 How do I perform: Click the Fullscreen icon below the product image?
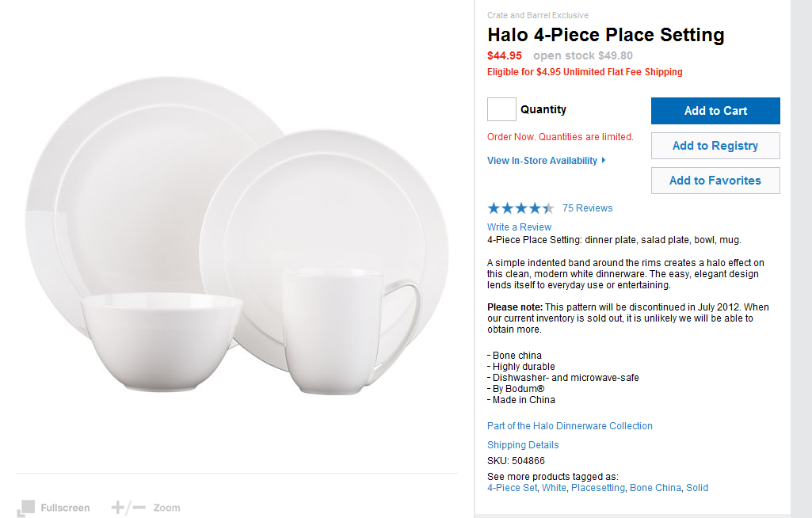click(27, 507)
